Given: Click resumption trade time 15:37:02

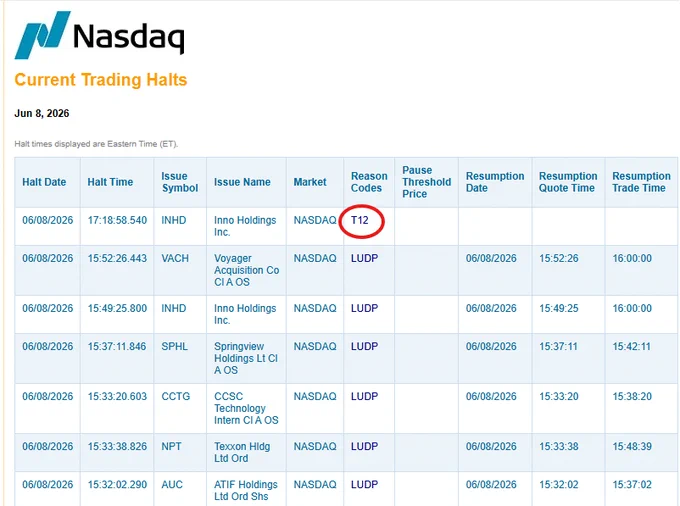Looking at the screenshot, I should point(632,484).
